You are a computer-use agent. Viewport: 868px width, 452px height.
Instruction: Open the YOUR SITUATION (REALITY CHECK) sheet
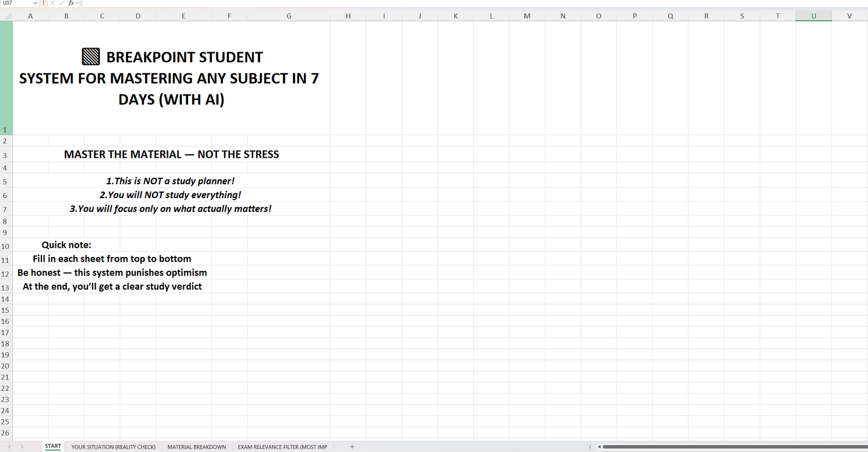point(113,447)
